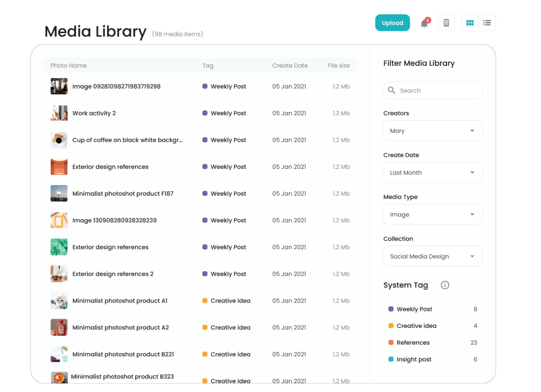Open the Collection dropdown Social Media Design

tap(433, 256)
